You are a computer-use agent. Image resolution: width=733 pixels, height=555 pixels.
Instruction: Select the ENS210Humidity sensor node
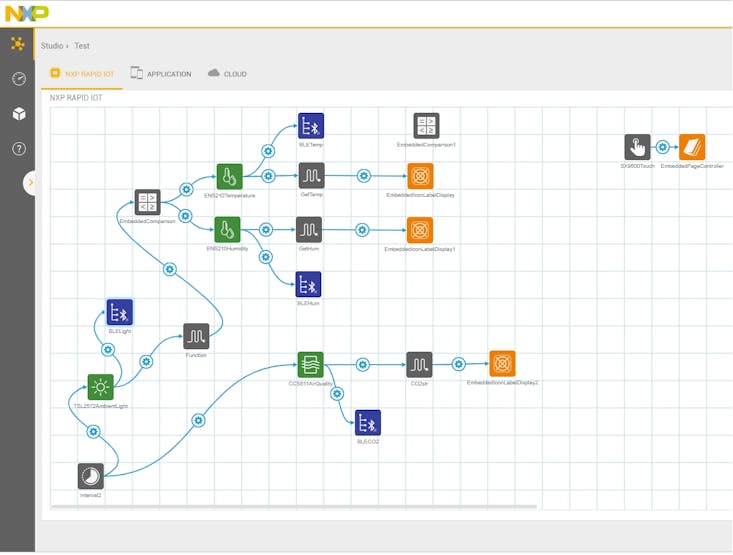(228, 230)
